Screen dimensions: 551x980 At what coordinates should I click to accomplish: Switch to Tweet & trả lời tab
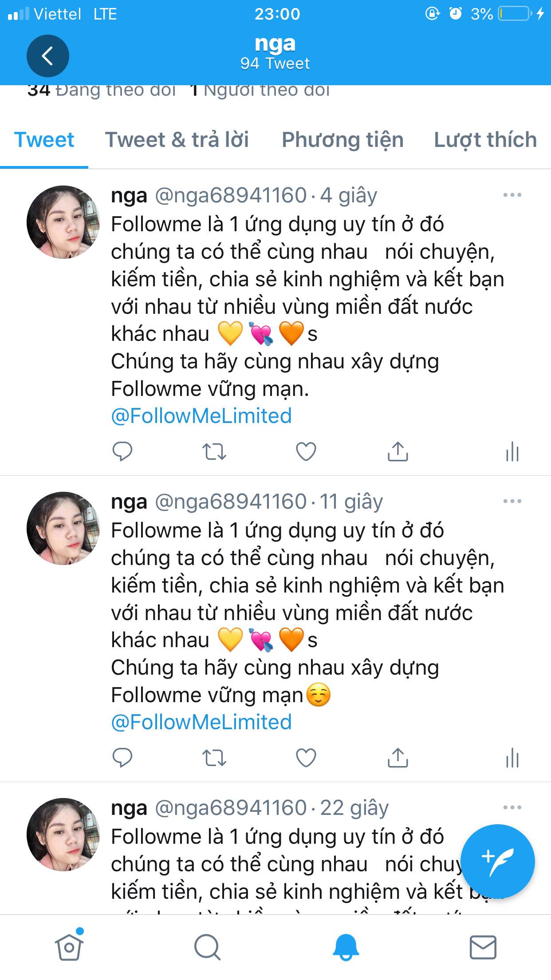[177, 140]
